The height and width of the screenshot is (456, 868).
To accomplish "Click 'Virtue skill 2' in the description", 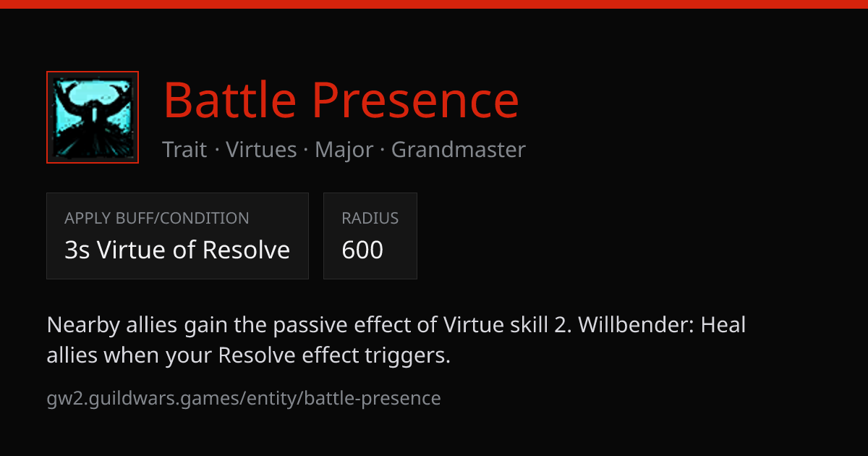I will (503, 325).
